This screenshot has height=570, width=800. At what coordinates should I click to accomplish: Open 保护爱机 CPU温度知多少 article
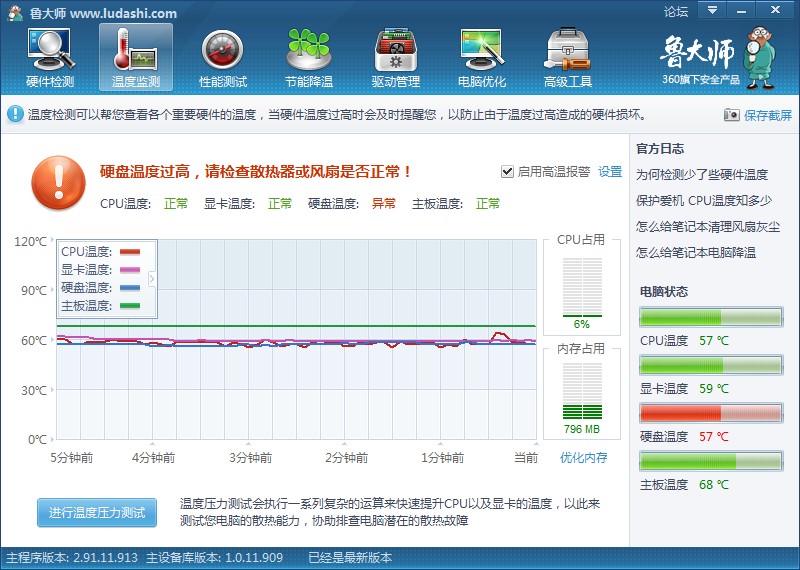click(704, 201)
